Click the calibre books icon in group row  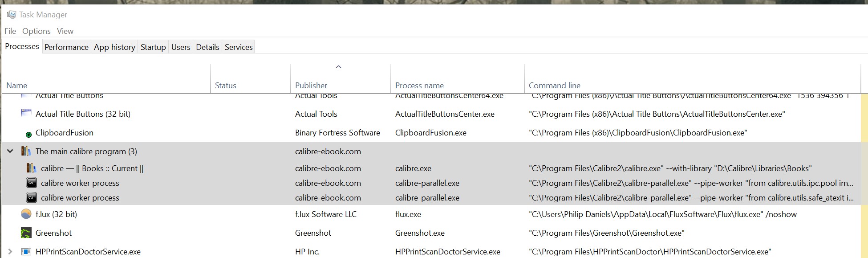pos(26,152)
